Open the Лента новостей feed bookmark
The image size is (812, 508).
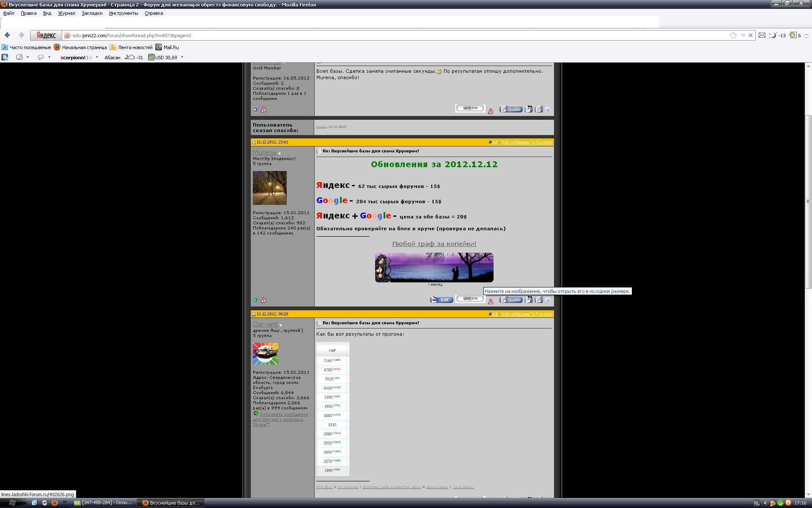[131, 47]
